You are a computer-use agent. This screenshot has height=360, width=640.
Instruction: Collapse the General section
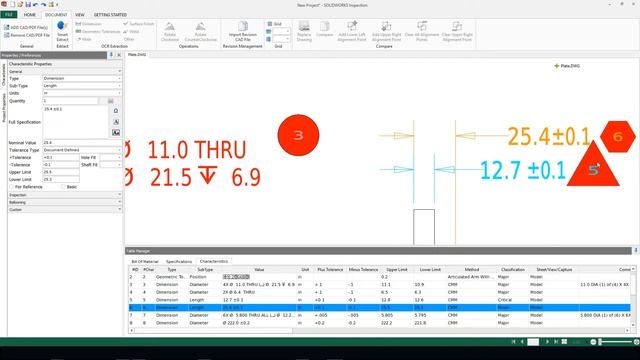pyautogui.click(x=65, y=71)
